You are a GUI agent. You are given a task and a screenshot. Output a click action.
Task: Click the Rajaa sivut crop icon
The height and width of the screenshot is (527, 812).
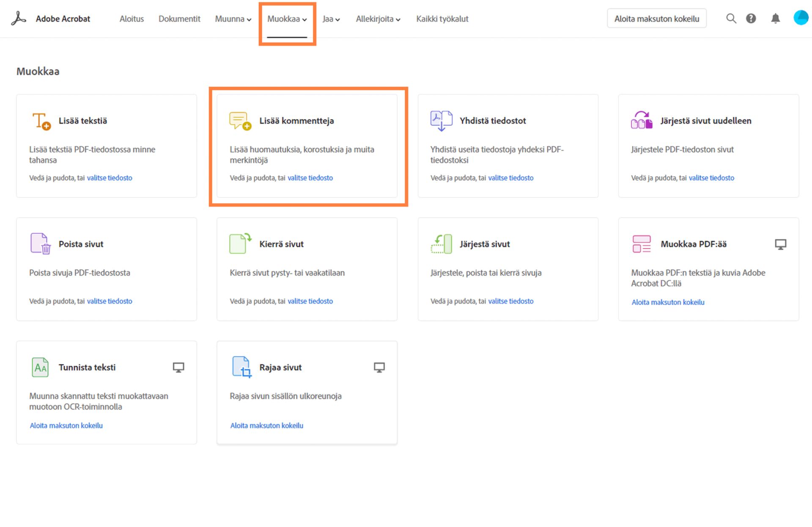tap(242, 367)
